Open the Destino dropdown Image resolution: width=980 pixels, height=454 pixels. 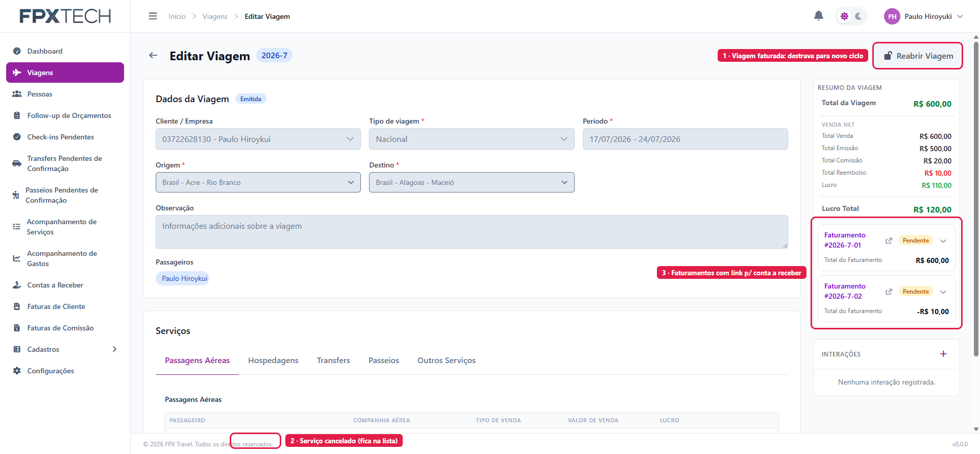click(472, 182)
